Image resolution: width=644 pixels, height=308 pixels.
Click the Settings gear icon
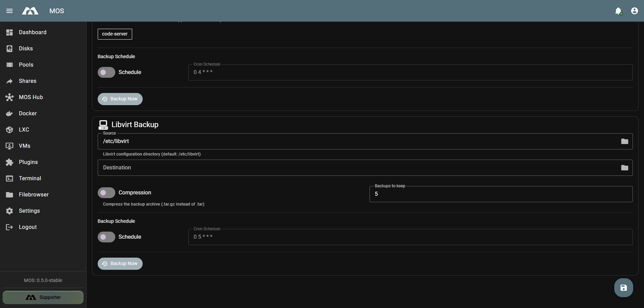[9, 211]
